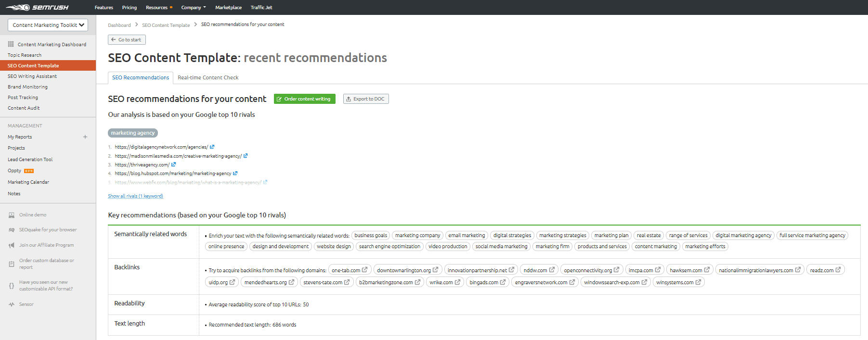Open Topic Research in the sidebar

coord(25,55)
